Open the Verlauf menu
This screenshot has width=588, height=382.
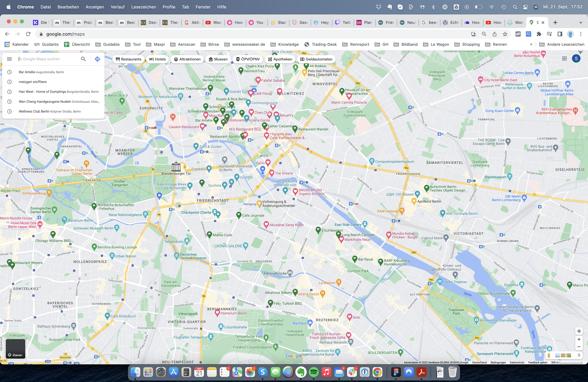pyautogui.click(x=118, y=7)
